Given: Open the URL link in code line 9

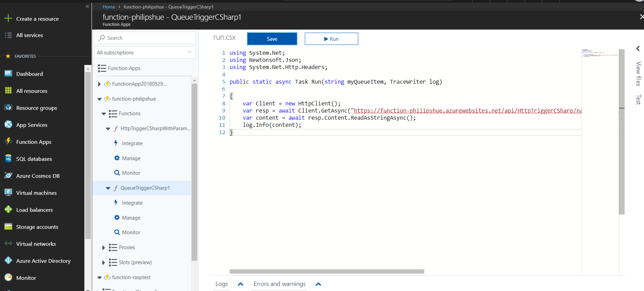Looking at the screenshot, I should coord(468,110).
